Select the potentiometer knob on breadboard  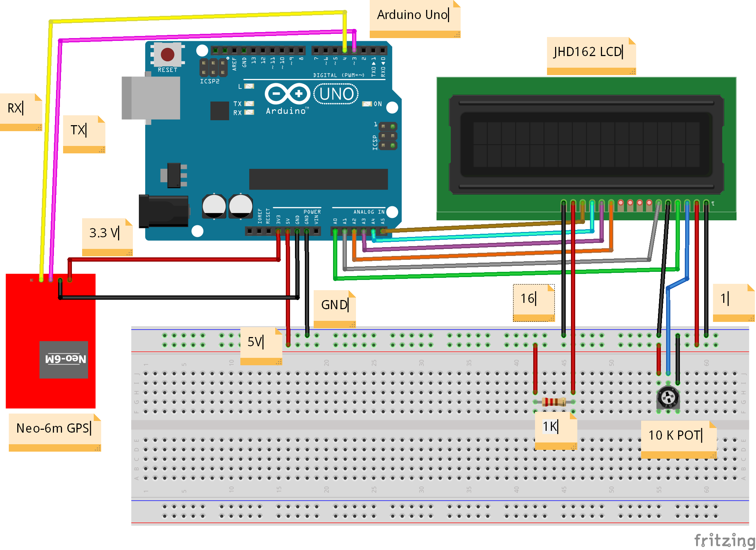pyautogui.click(x=668, y=398)
